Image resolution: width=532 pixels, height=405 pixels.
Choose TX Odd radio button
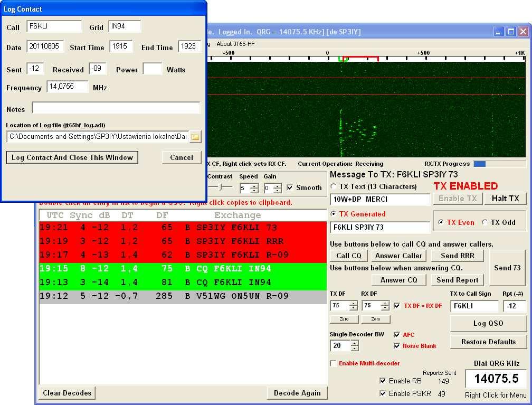pyautogui.click(x=485, y=222)
